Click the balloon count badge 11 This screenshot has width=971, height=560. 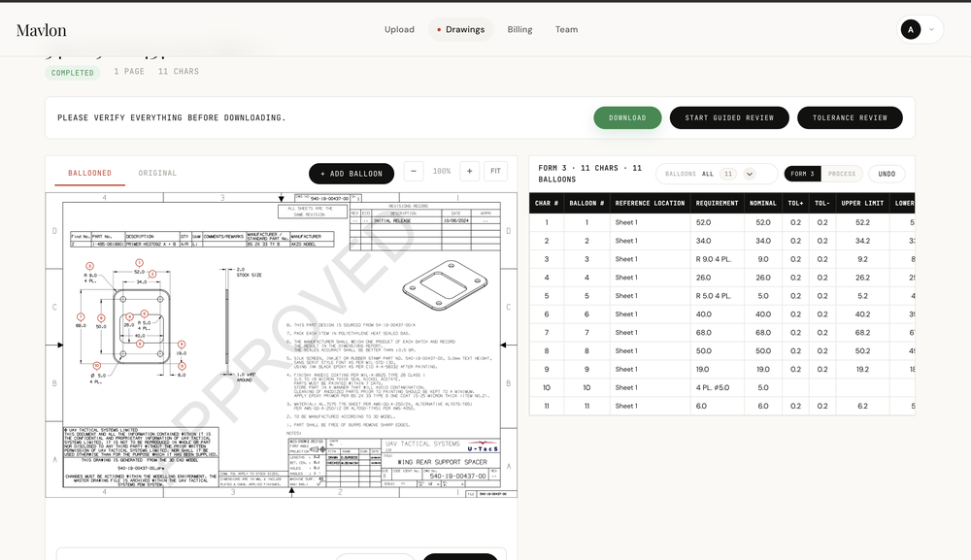728,174
